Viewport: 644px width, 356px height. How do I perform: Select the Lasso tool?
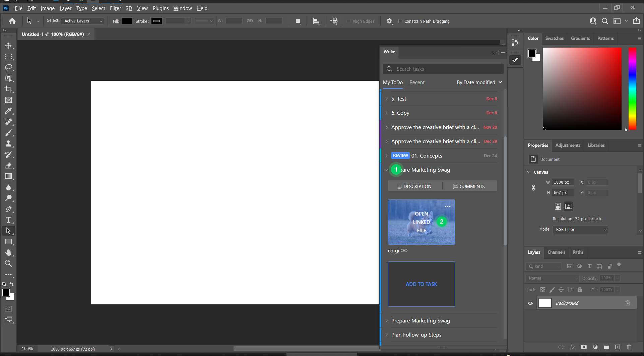pos(9,67)
